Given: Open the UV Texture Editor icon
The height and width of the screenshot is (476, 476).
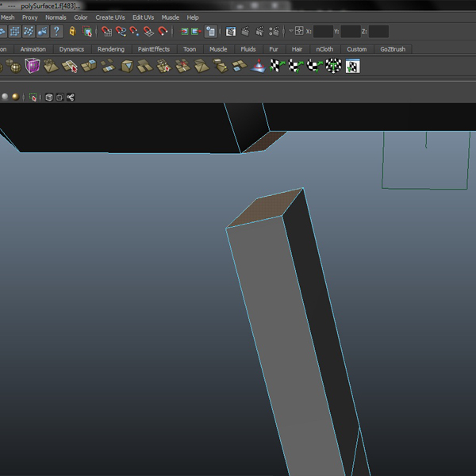Looking at the screenshot, I should point(352,66).
